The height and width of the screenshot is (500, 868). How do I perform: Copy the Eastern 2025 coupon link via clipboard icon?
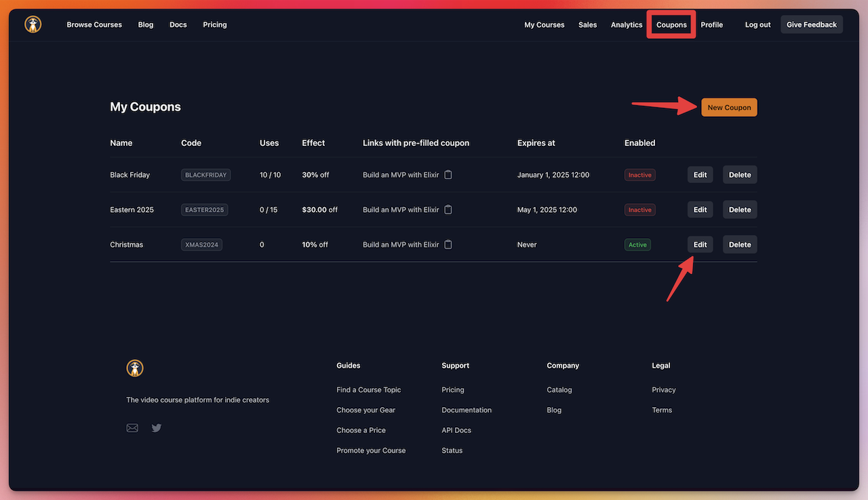[448, 210]
